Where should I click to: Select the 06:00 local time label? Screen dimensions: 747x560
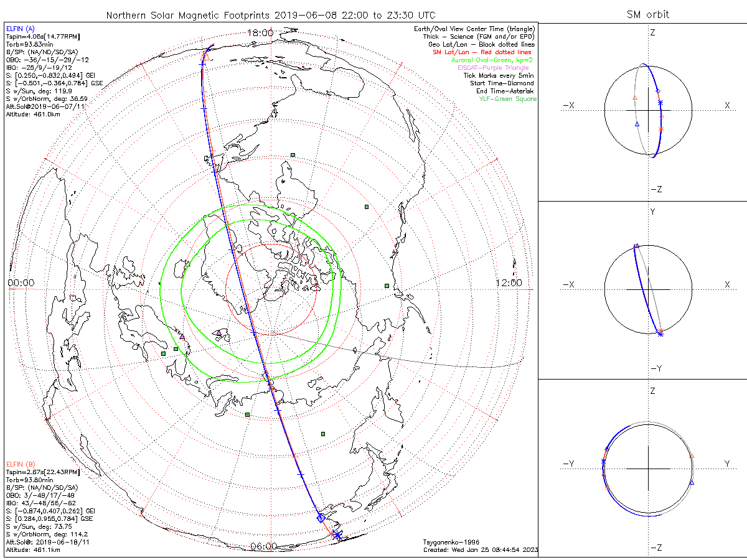point(264,546)
